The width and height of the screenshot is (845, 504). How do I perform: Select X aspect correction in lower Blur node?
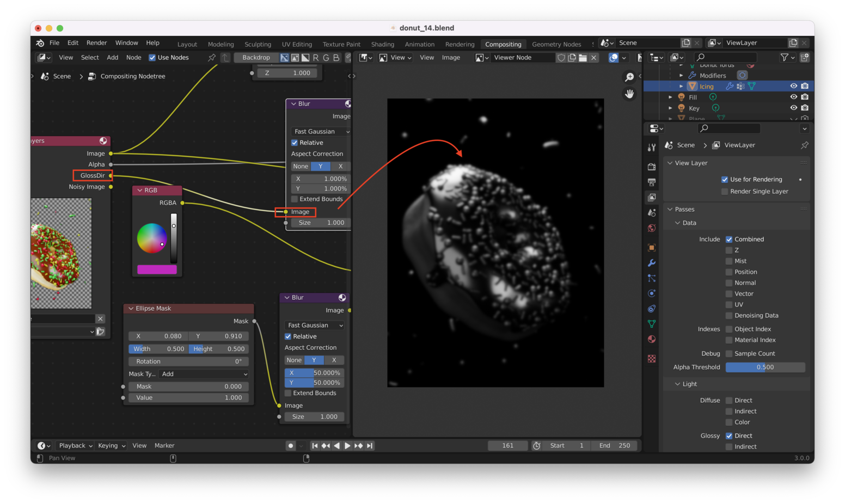(x=334, y=360)
